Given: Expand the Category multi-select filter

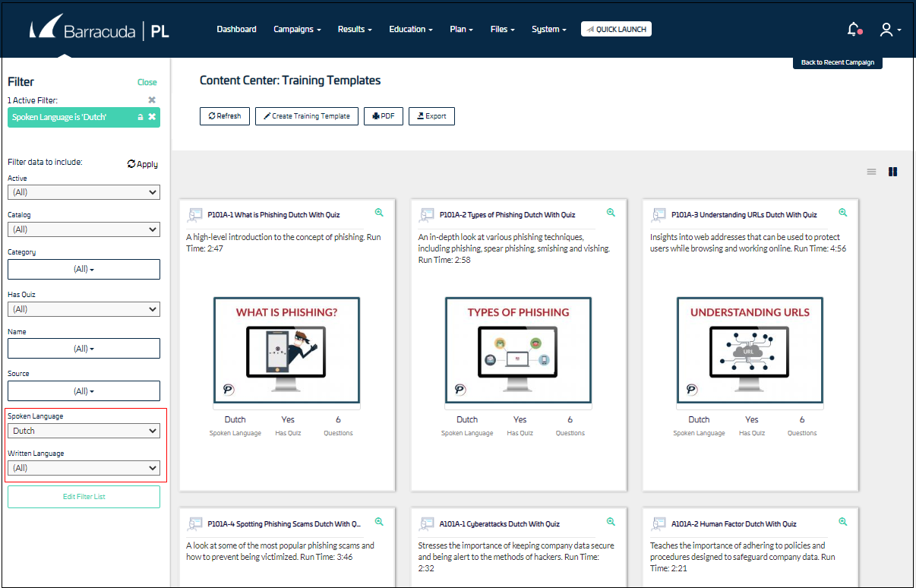Looking at the screenshot, I should (84, 270).
